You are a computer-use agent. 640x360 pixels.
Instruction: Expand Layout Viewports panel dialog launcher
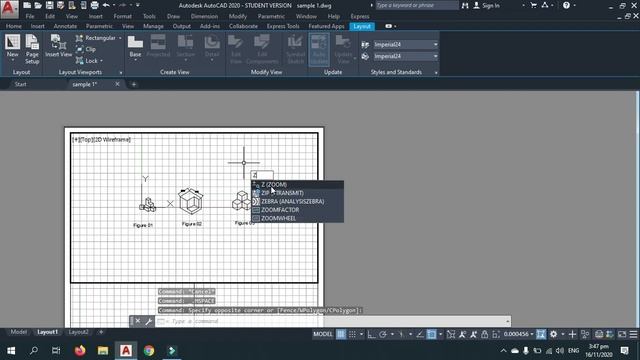[x=121, y=73]
